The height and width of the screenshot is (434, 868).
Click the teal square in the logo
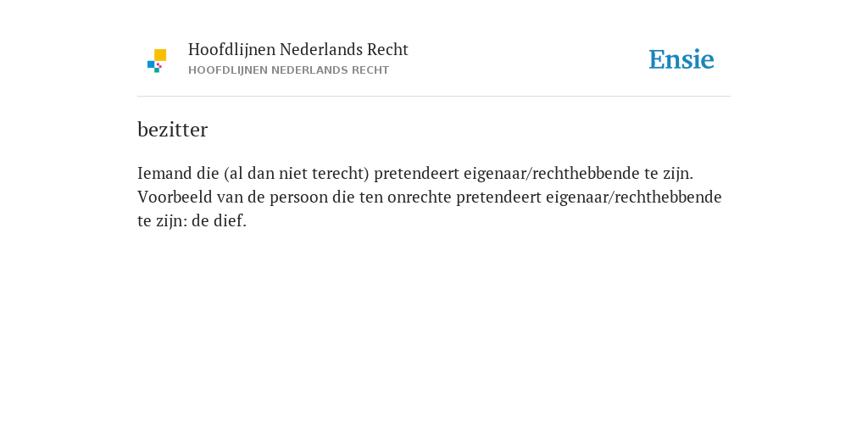tap(157, 70)
